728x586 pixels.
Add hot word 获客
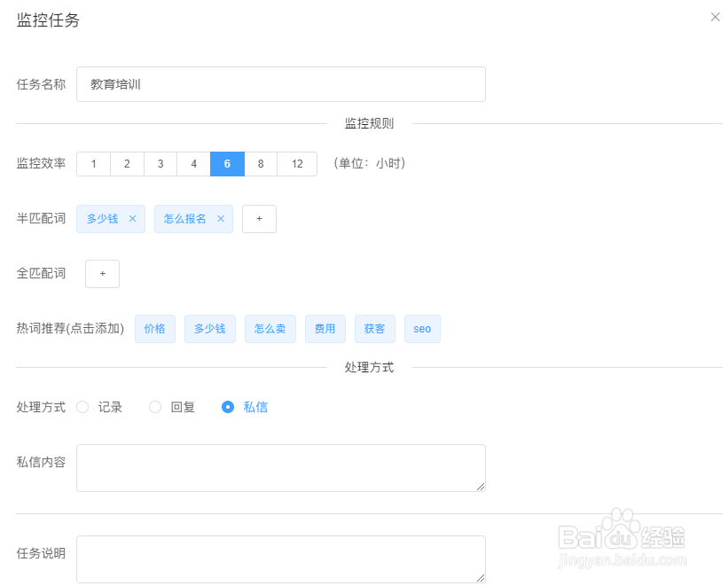point(375,329)
